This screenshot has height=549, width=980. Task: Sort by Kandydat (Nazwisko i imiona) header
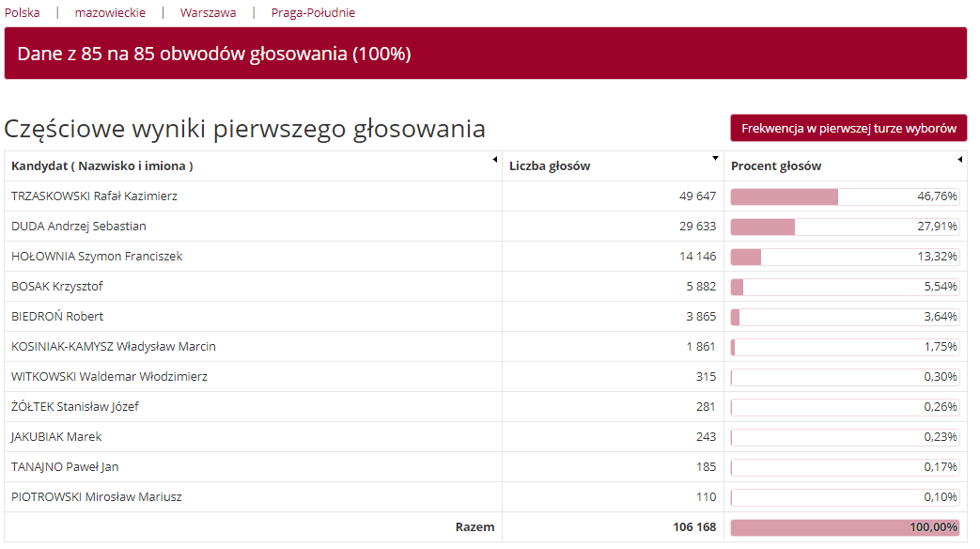pyautogui.click(x=101, y=165)
